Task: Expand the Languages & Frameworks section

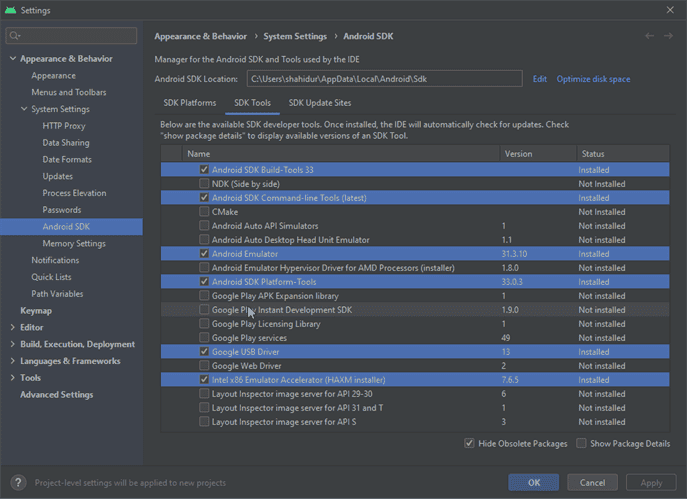Action: (13, 361)
